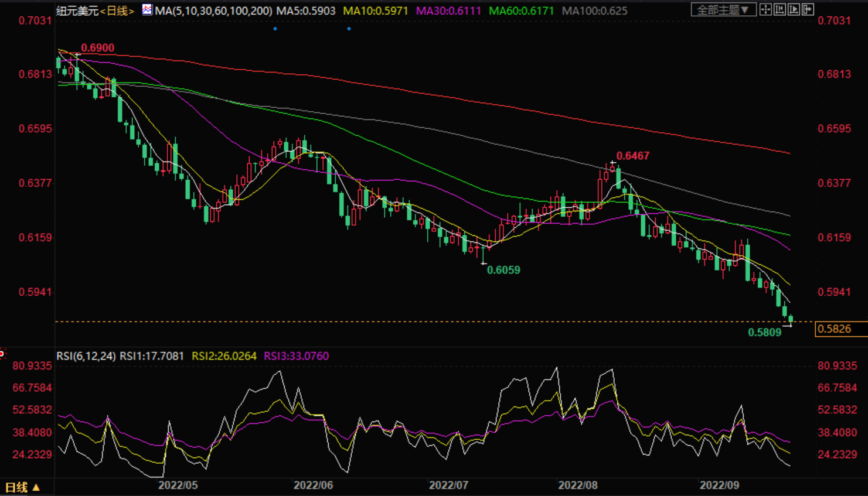Screen dimensions: 868x496
Task: Click the <日线> period label in title
Action: 117,11
